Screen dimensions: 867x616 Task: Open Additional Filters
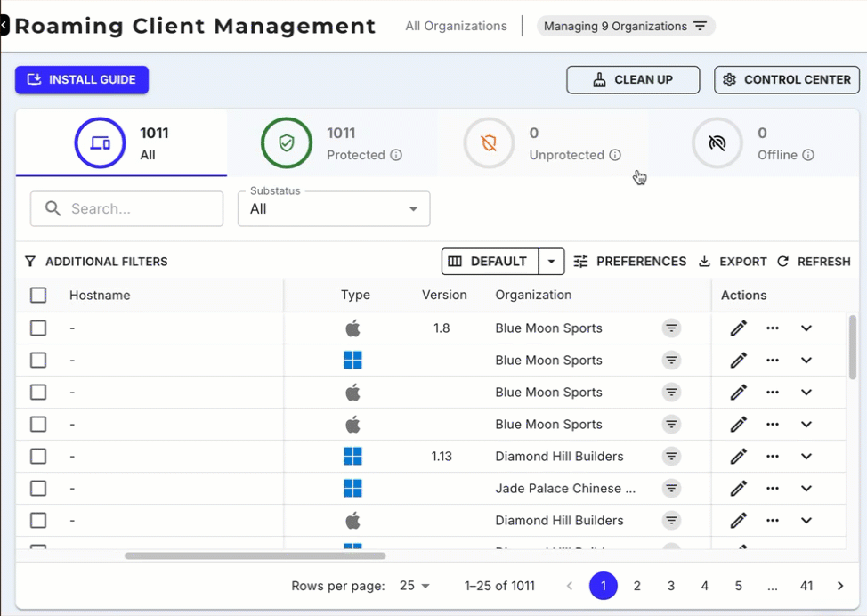pyautogui.click(x=96, y=262)
